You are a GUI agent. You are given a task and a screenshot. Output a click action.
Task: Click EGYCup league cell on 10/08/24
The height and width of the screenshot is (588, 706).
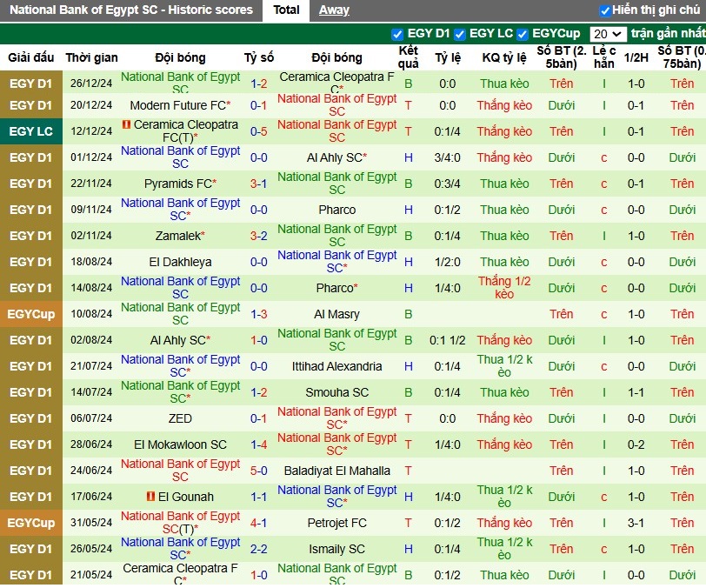31,314
